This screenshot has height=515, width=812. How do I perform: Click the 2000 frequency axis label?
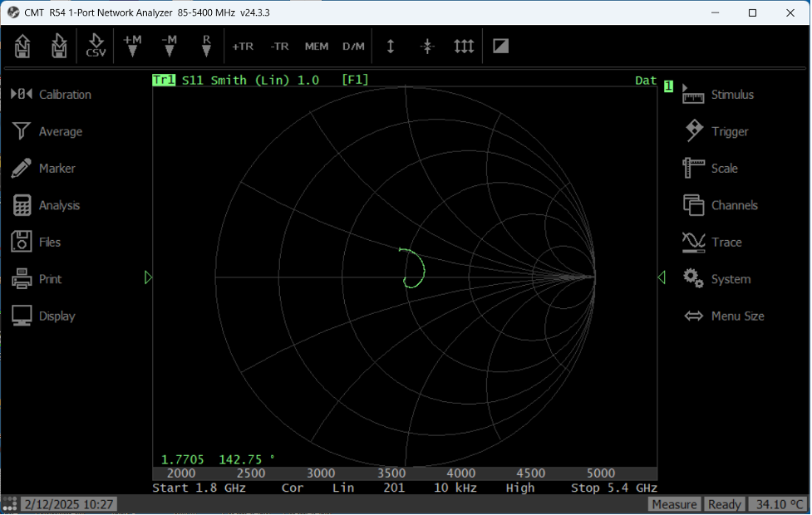tap(181, 473)
